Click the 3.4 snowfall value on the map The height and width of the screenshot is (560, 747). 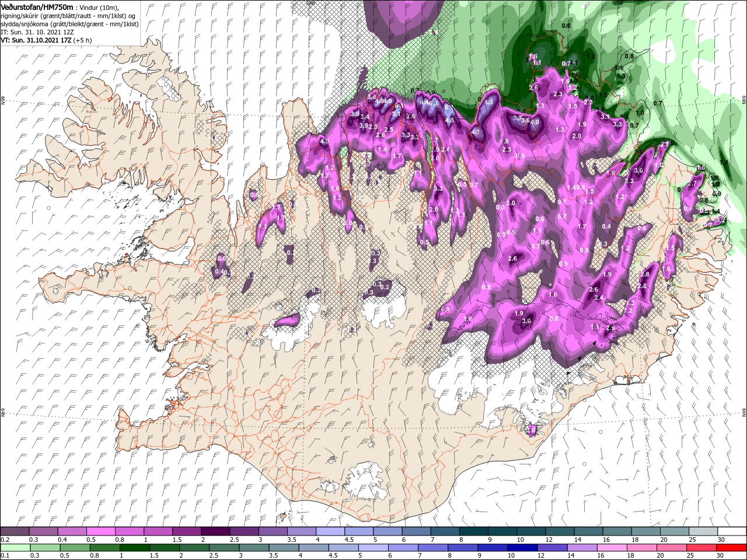click(365, 117)
